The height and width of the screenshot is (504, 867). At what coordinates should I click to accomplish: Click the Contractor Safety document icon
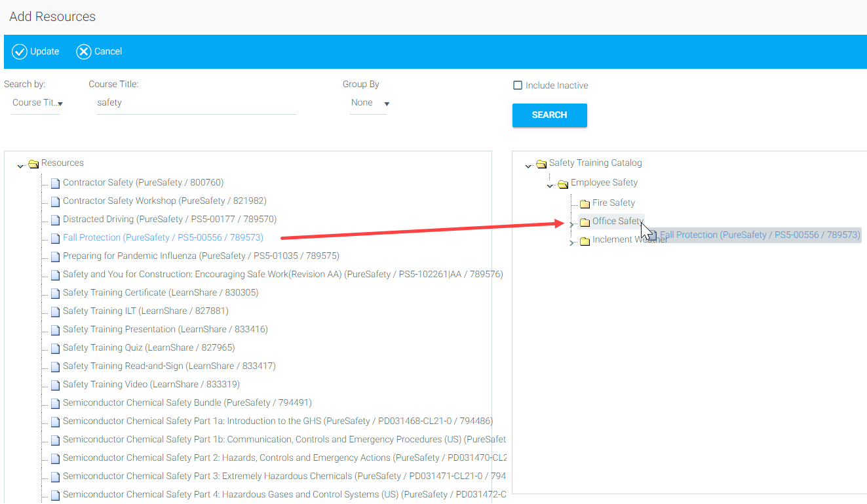55,183
